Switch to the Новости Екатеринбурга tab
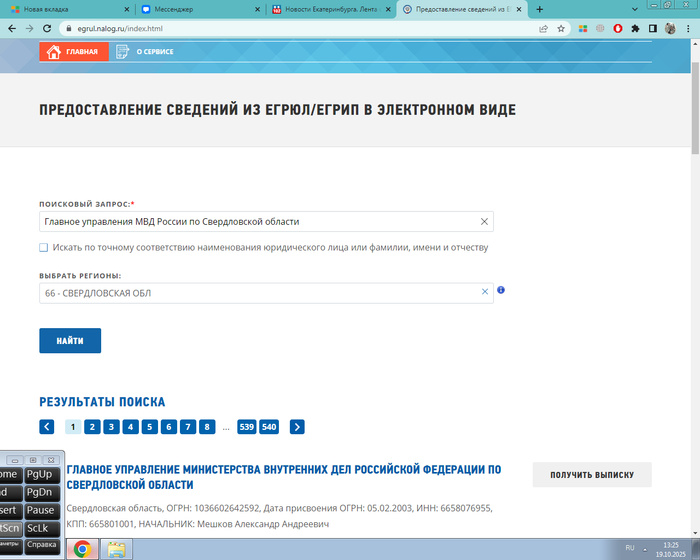This screenshot has width=700, height=560. [x=331, y=9]
